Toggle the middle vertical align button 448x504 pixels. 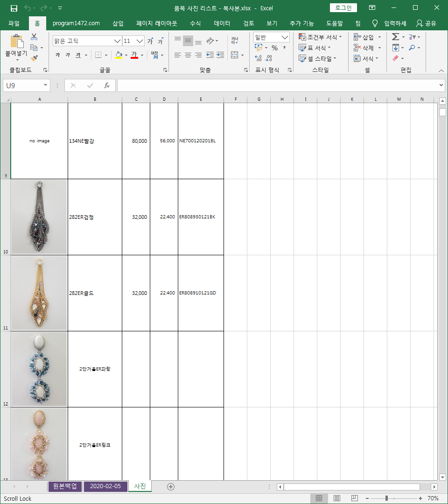pos(188,41)
